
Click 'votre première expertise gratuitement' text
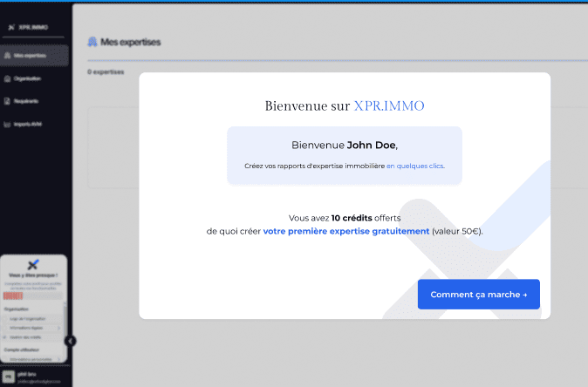pos(346,232)
